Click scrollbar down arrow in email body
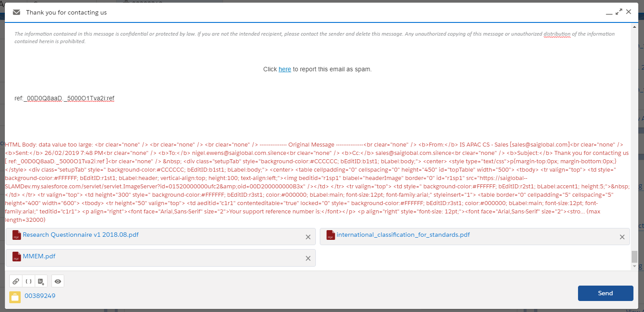The width and height of the screenshot is (644, 312). coord(634,266)
